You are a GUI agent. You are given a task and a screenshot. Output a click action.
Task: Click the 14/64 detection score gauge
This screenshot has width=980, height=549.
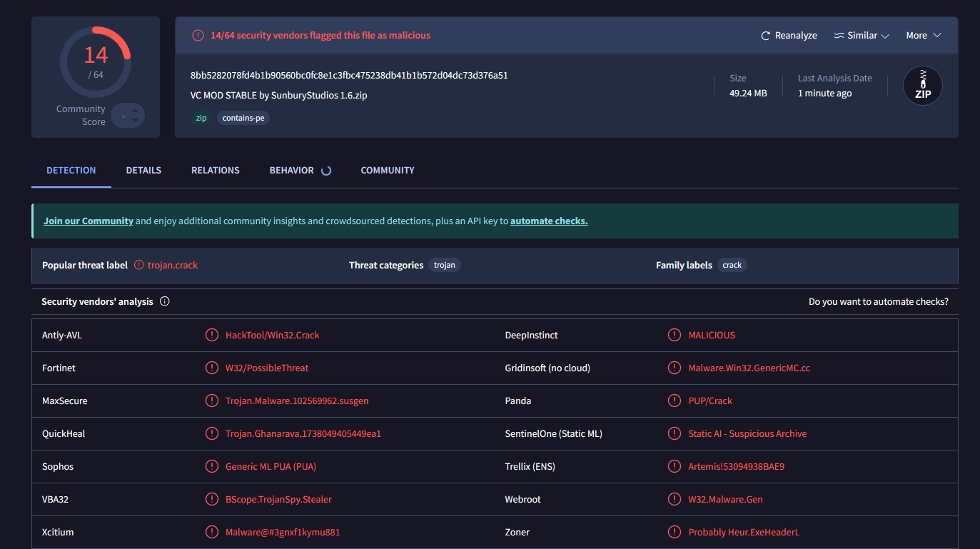[96, 62]
